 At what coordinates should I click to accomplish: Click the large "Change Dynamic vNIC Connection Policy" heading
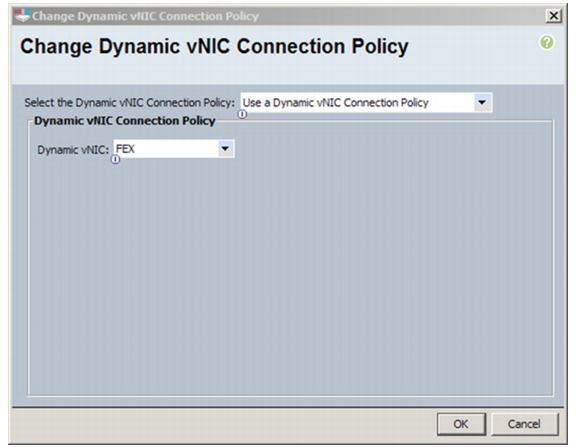214,47
